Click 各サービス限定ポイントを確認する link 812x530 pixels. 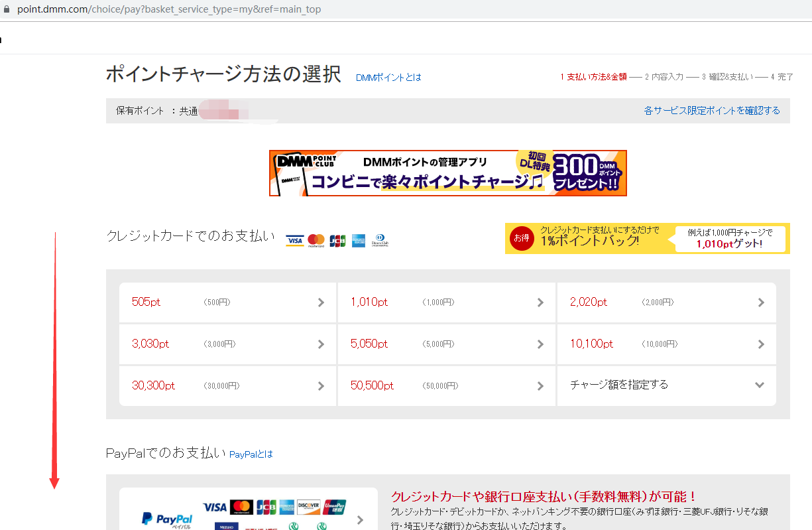click(x=713, y=111)
